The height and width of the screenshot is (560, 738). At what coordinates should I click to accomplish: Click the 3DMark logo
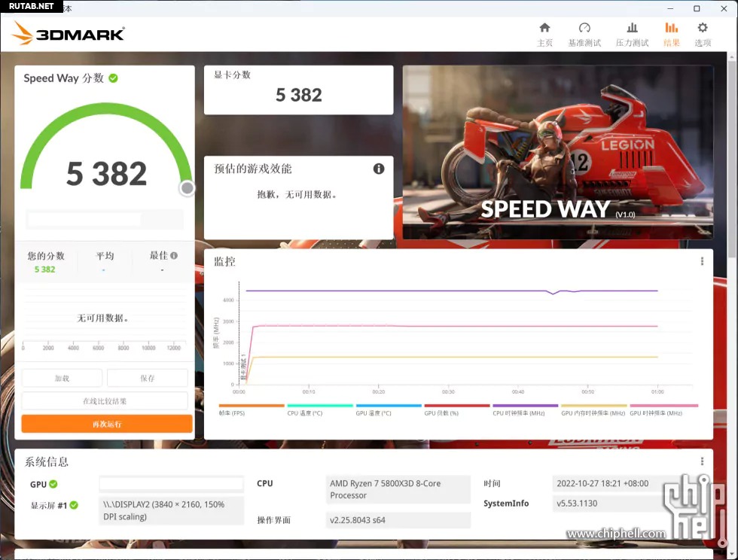click(68, 33)
